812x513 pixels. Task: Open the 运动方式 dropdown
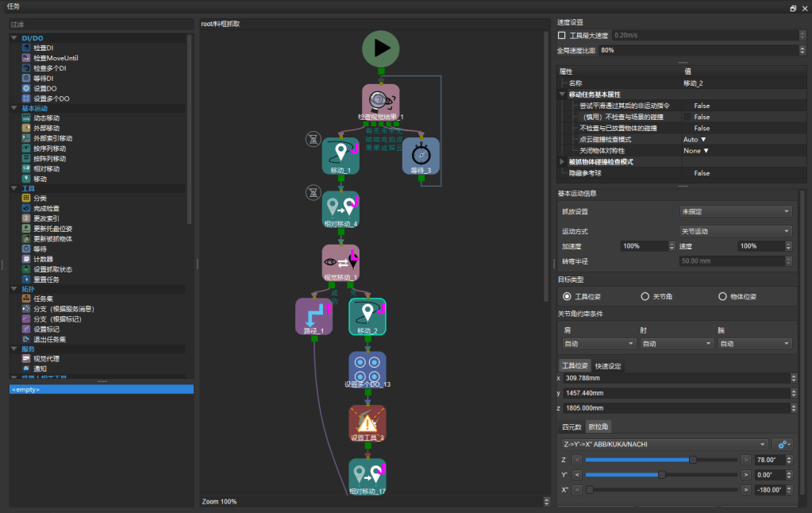click(736, 231)
